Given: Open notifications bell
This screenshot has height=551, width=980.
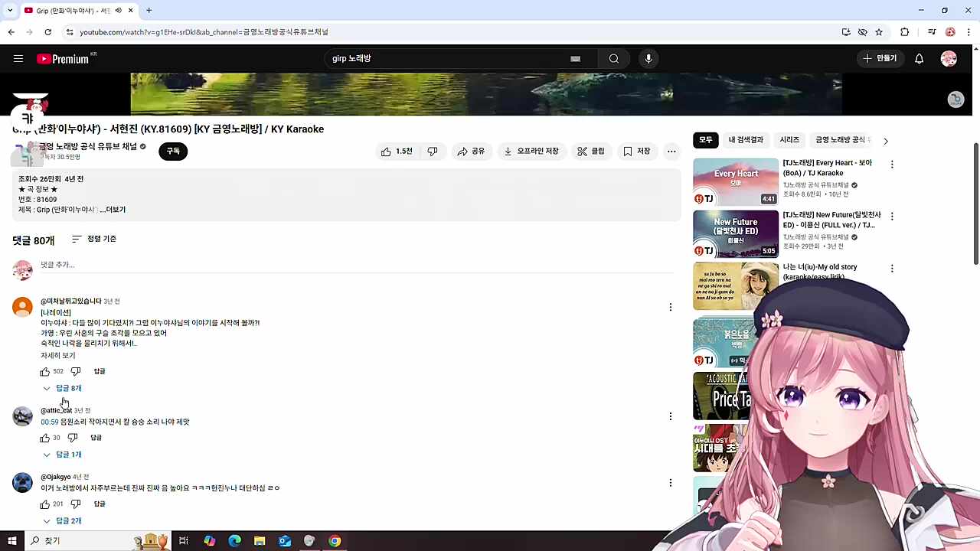Looking at the screenshot, I should pyautogui.click(x=919, y=59).
